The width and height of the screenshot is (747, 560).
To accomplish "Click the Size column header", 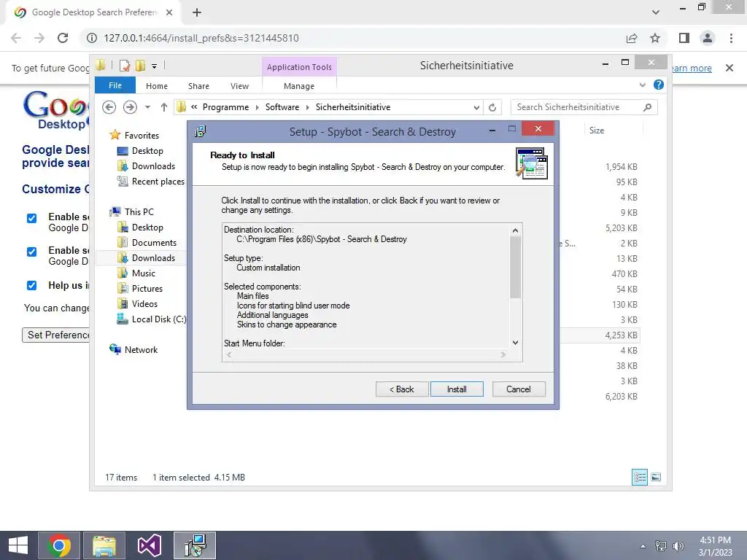I will pos(614,130).
